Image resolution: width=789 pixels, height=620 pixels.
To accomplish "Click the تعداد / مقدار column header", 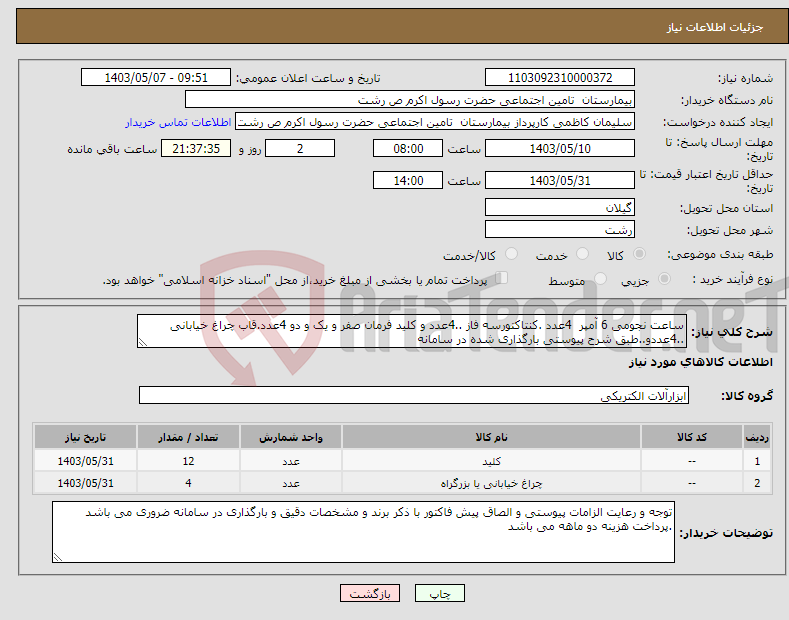I will 188,437.
